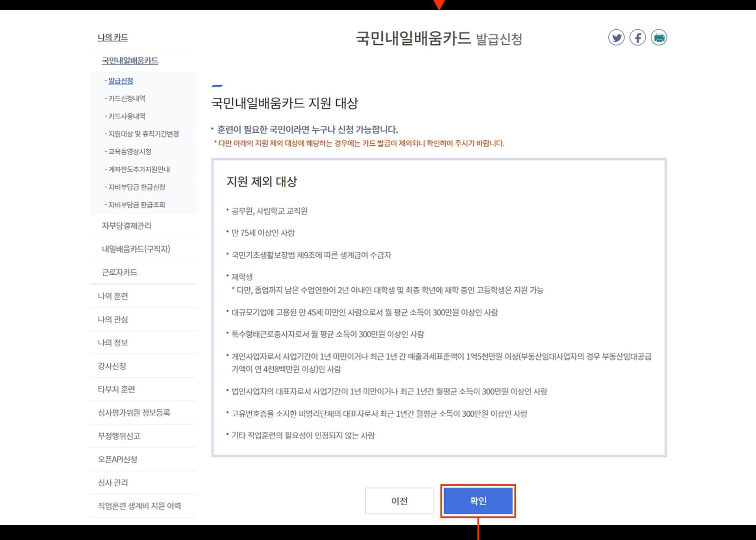Image resolution: width=756 pixels, height=540 pixels.
Task: Select the 발급신청 sidebar item
Action: [x=121, y=81]
